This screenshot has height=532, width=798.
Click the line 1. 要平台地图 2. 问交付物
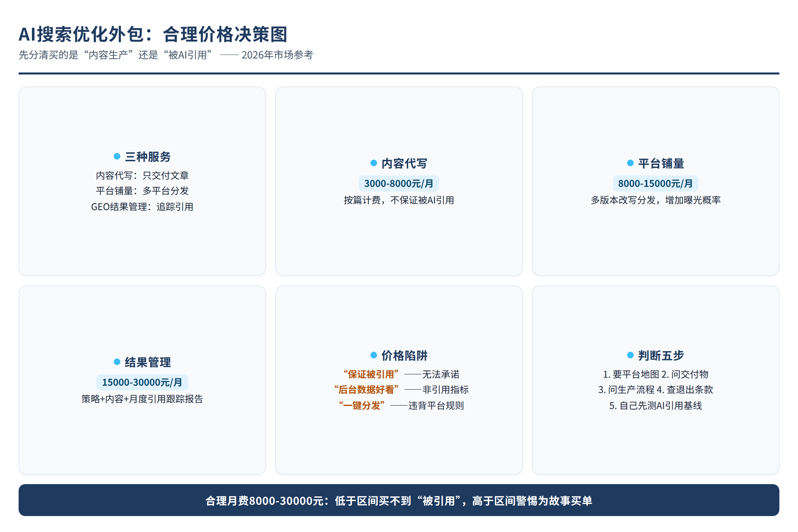coord(655,374)
